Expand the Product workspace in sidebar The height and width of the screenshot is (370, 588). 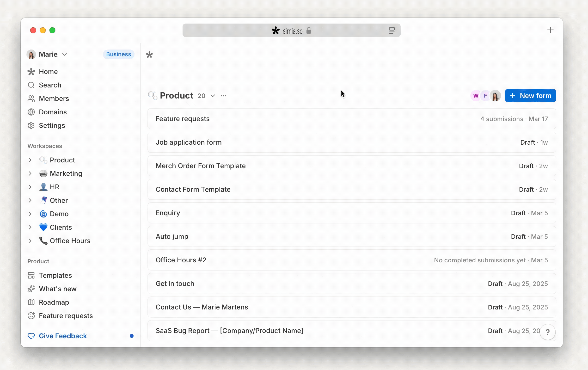[30, 160]
